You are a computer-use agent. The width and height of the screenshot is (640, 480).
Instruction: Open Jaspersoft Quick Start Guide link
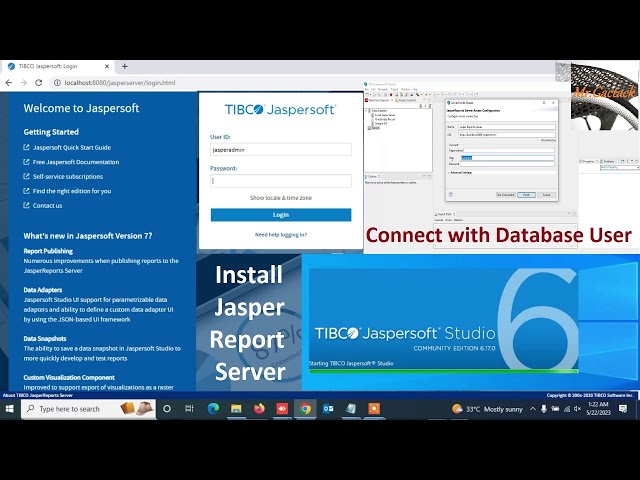pos(72,147)
